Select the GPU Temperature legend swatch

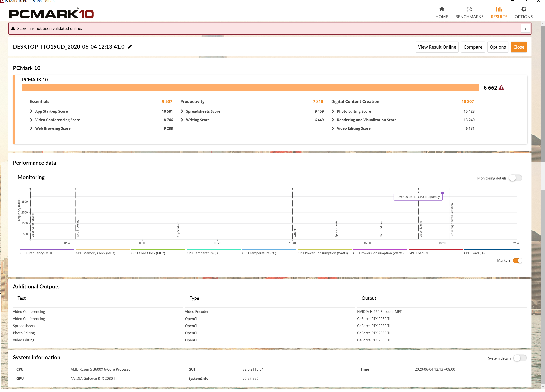(269, 249)
